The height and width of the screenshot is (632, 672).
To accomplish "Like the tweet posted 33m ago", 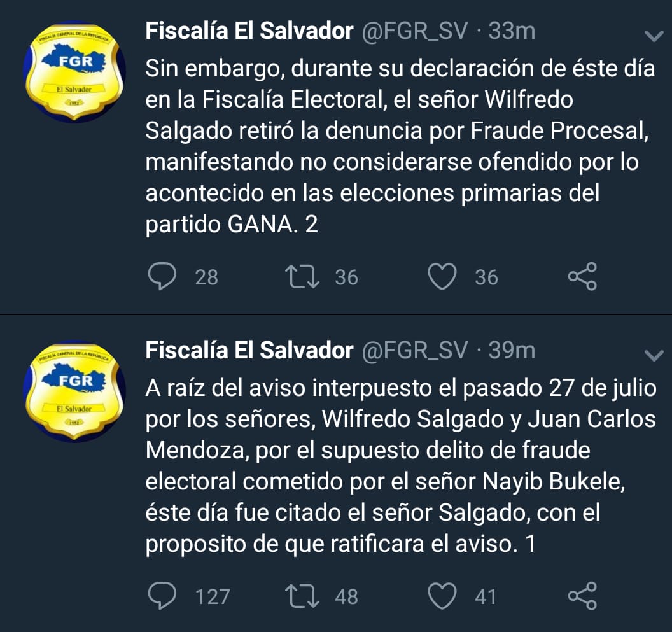I will tap(442, 277).
